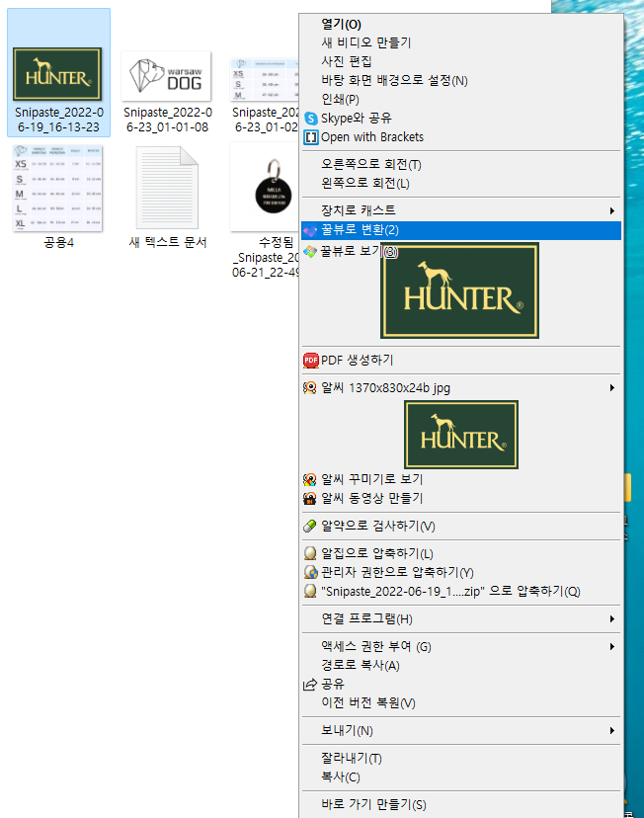Click the 알씨 꾸미기로 보기 icon
The width and height of the screenshot is (644, 818).
310,479
